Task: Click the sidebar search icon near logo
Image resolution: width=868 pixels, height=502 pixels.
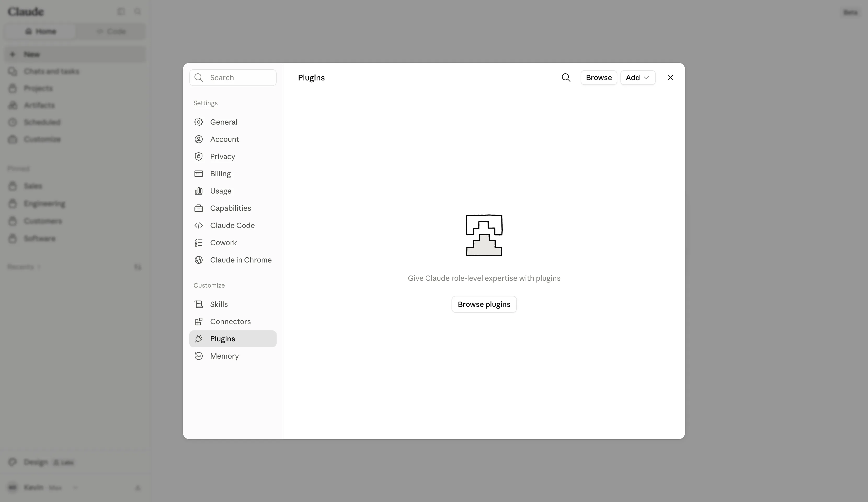Action: [x=138, y=11]
